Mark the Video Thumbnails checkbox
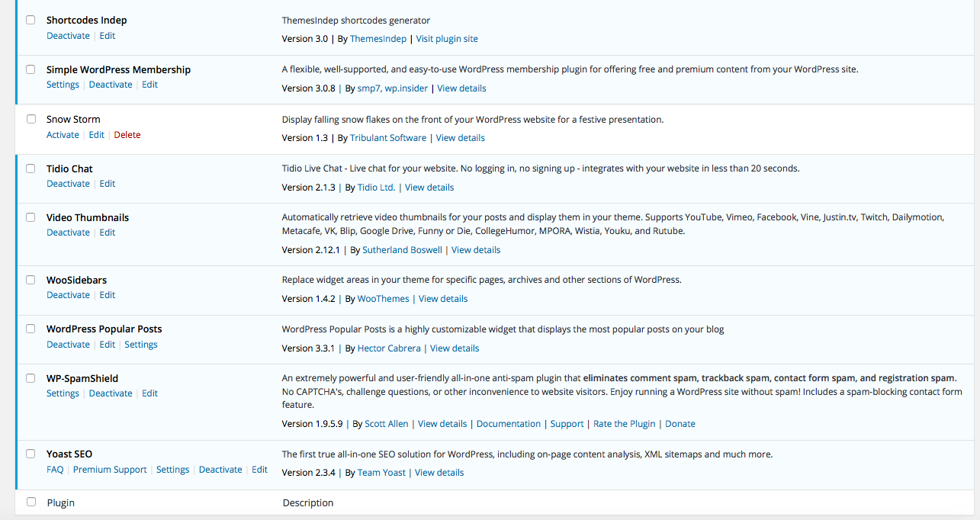Viewport: 980px width, 520px height. pos(31,217)
